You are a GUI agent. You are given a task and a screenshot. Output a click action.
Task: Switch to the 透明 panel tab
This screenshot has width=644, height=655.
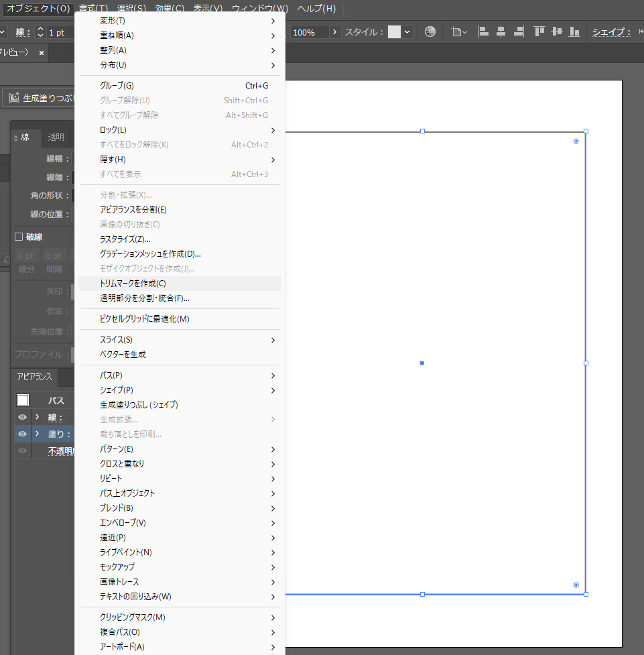[56, 137]
